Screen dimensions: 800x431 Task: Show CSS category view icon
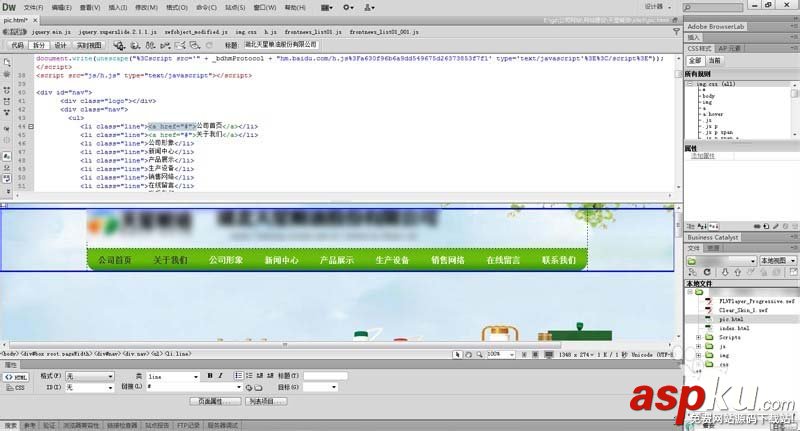[x=690, y=226]
